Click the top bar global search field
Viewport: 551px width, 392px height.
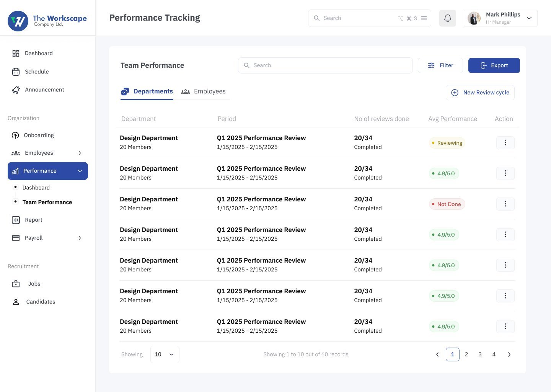369,18
